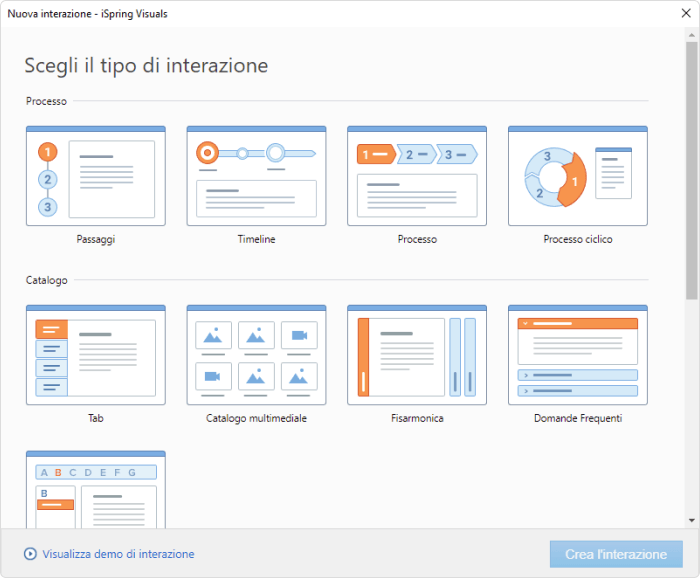Click the Processo section heading
This screenshot has width=700, height=578.
[46, 101]
